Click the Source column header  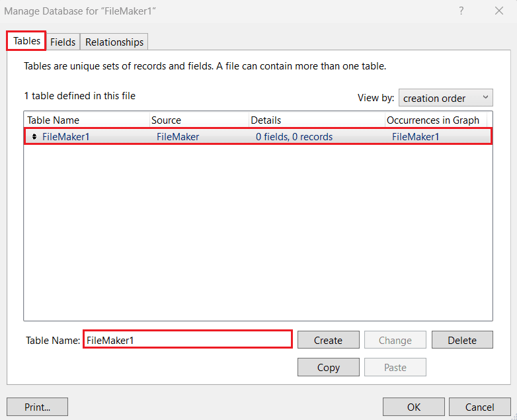pos(198,120)
